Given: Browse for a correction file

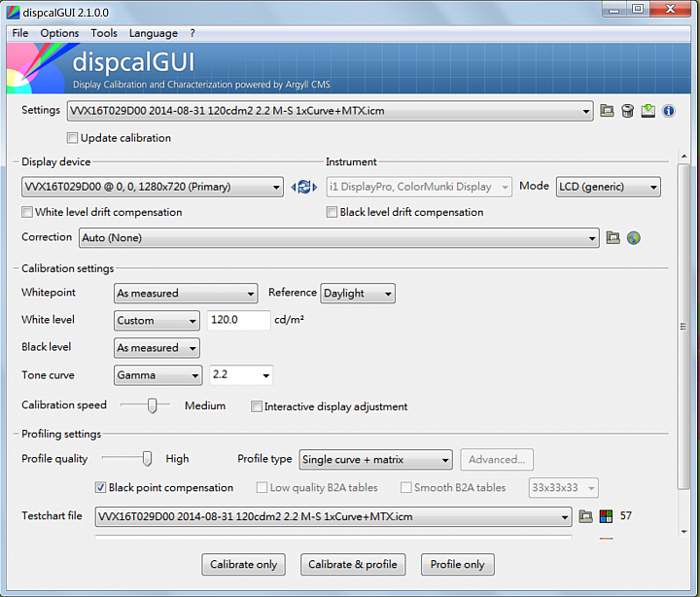Looking at the screenshot, I should pyautogui.click(x=612, y=237).
